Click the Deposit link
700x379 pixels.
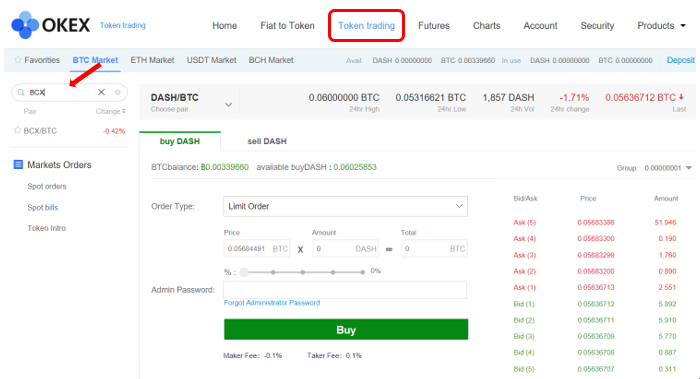[x=680, y=60]
